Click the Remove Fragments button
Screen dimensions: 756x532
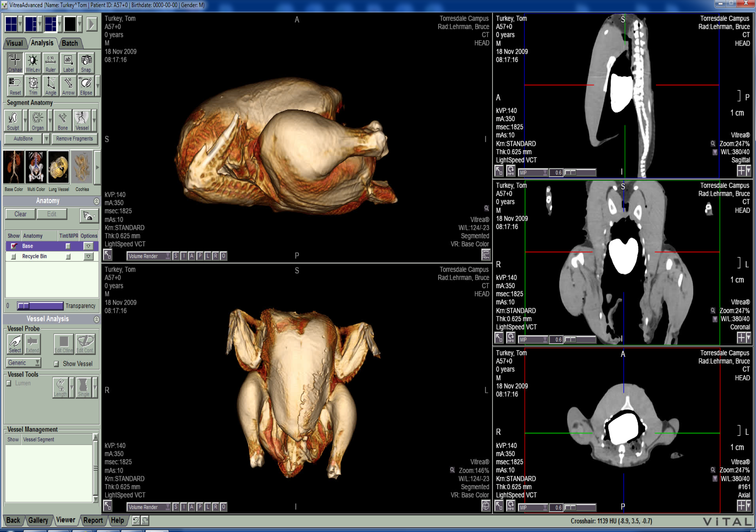click(75, 138)
